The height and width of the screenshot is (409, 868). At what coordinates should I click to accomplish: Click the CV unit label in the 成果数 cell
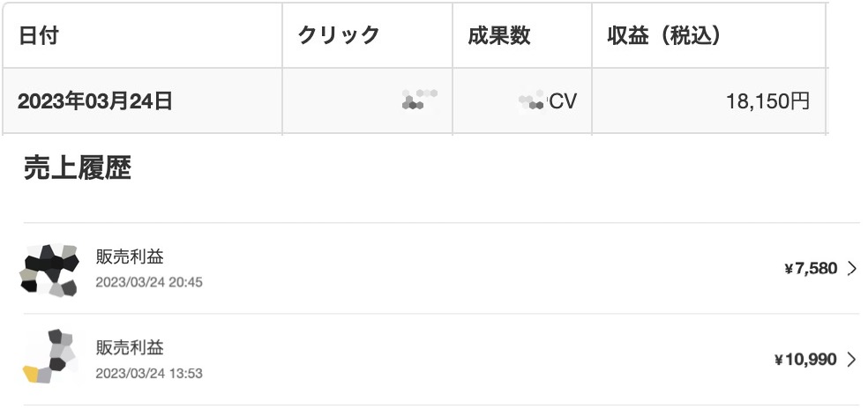point(563,101)
